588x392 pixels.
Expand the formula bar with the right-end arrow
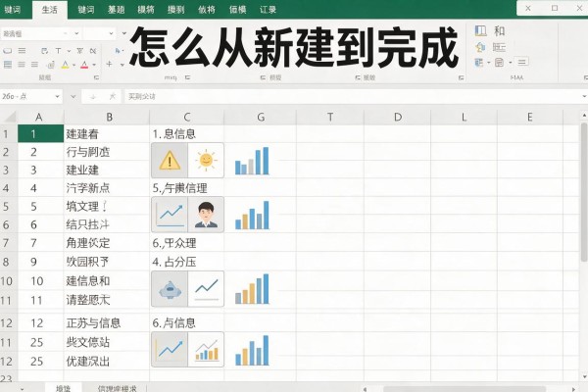pos(584,96)
